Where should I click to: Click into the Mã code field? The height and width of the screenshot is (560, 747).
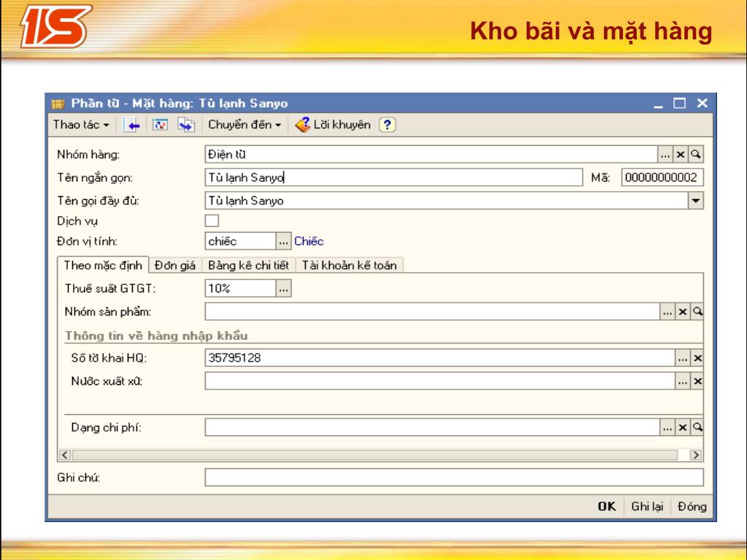pos(662,178)
